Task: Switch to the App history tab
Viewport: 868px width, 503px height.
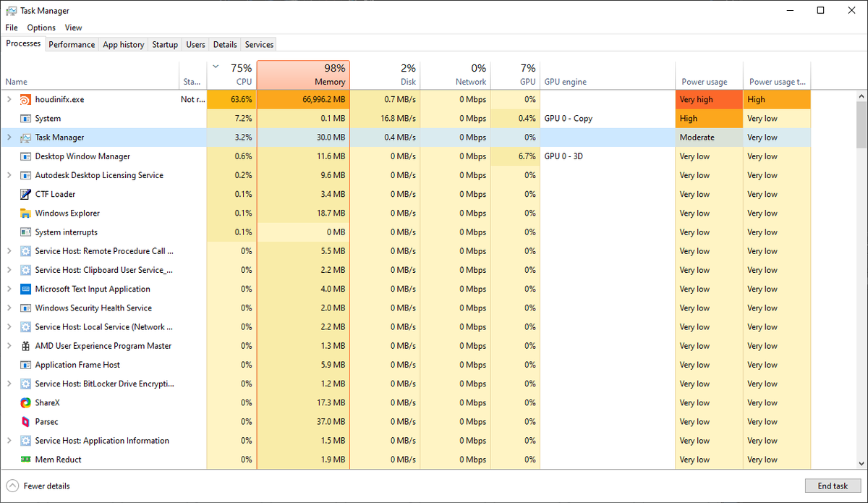Action: [124, 44]
